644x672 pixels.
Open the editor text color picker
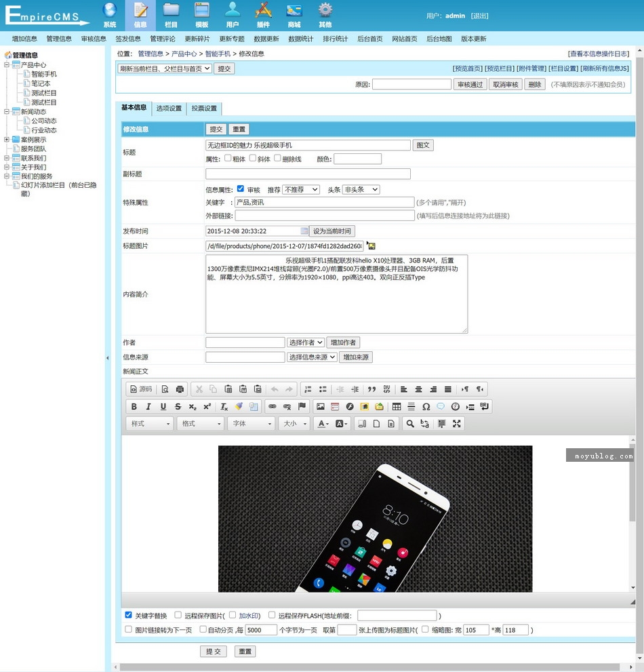point(323,423)
